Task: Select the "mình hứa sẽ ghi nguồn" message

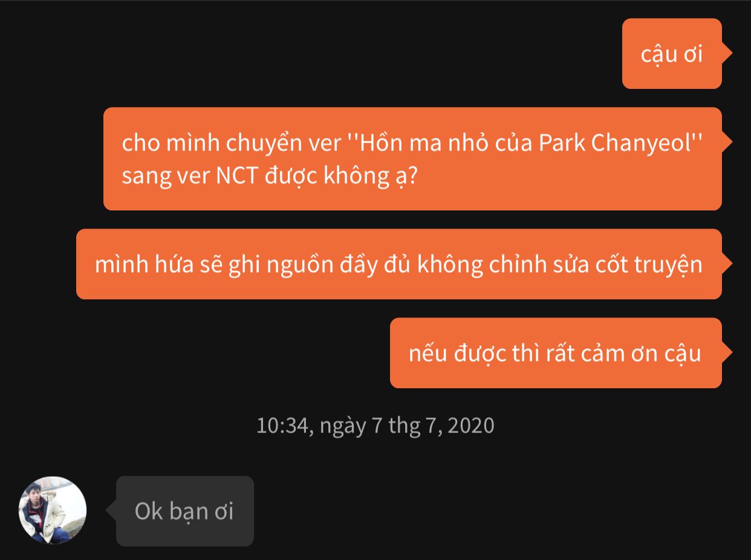Action: [399, 264]
